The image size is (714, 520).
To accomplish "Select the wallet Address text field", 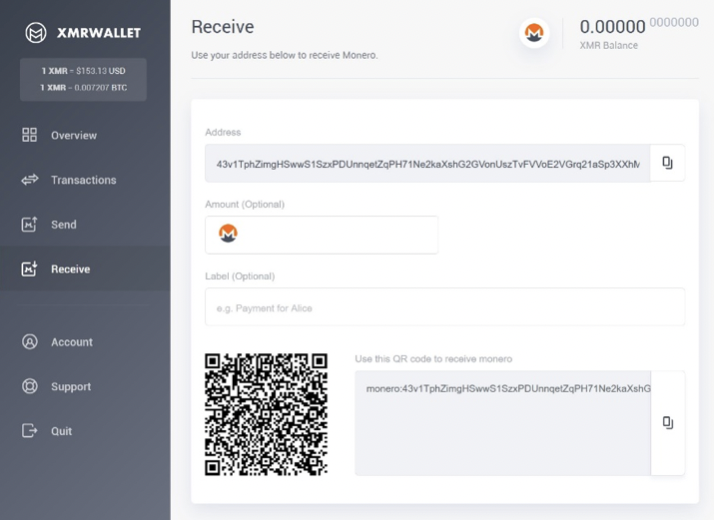I will (428, 163).
